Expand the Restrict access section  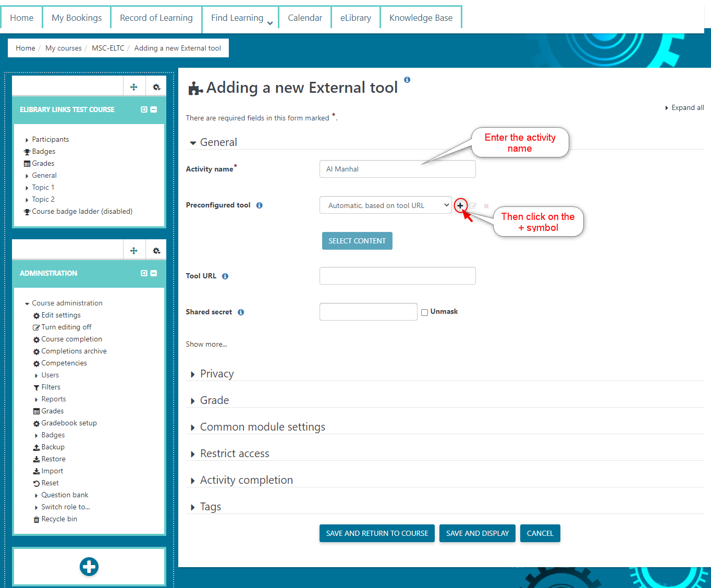pyautogui.click(x=230, y=454)
